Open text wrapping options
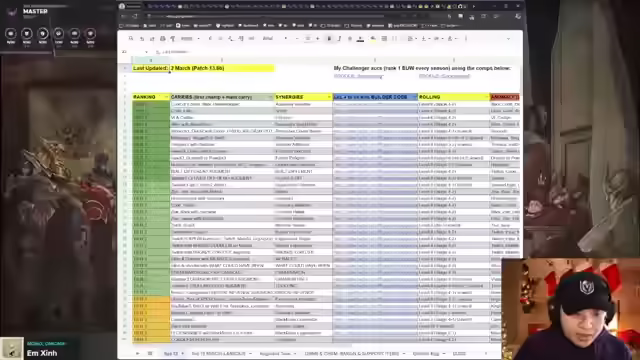Screen dimensions: 640x360 tap(438, 38)
